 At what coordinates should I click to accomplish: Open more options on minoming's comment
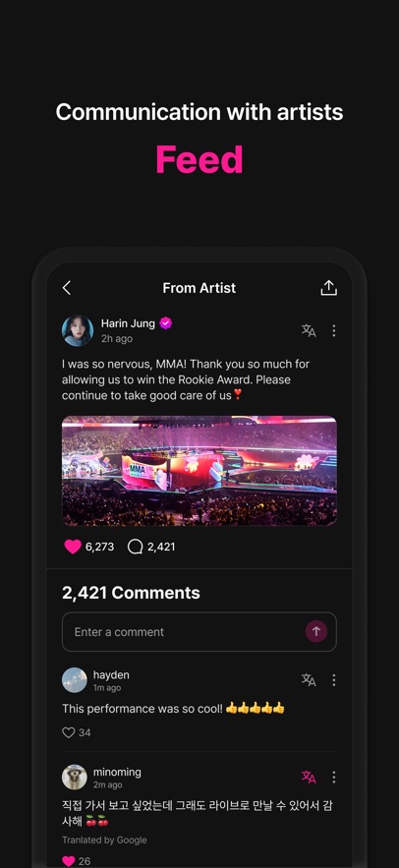334,778
